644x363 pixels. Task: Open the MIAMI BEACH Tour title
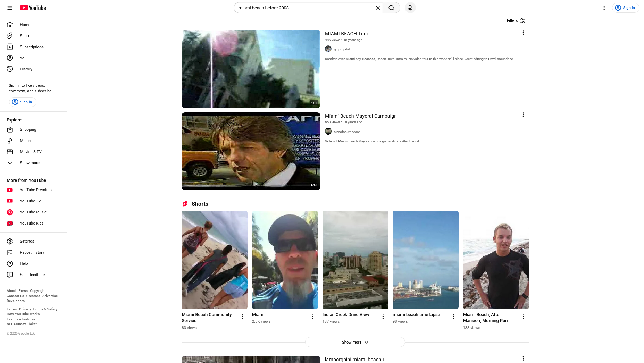click(x=346, y=34)
